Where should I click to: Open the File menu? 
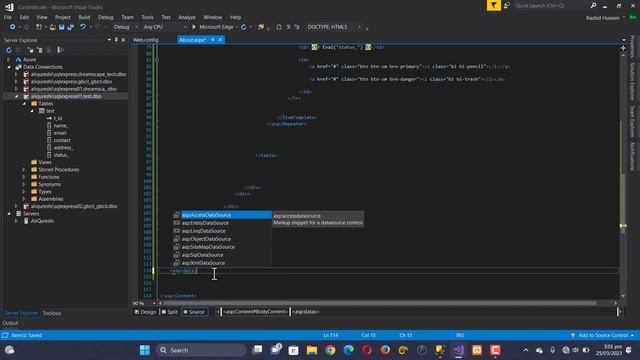[x=8, y=17]
